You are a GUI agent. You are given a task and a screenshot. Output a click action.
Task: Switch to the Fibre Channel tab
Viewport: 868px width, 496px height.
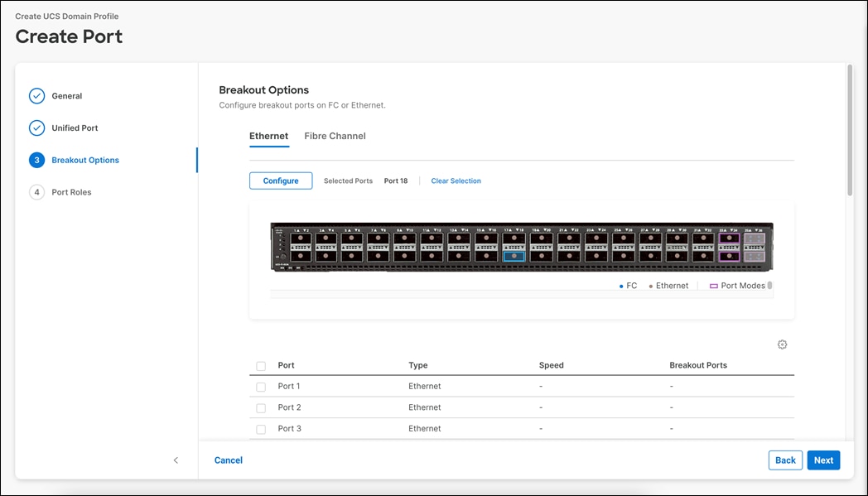click(x=335, y=136)
